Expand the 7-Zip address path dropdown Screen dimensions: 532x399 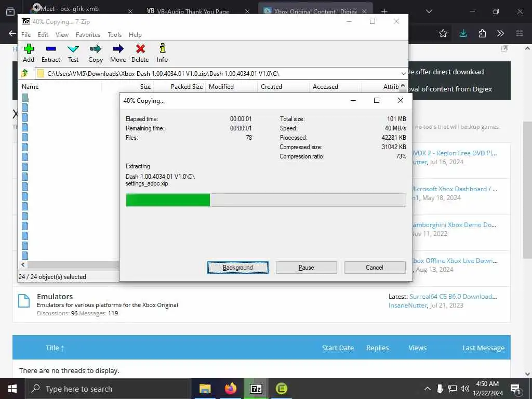point(403,74)
